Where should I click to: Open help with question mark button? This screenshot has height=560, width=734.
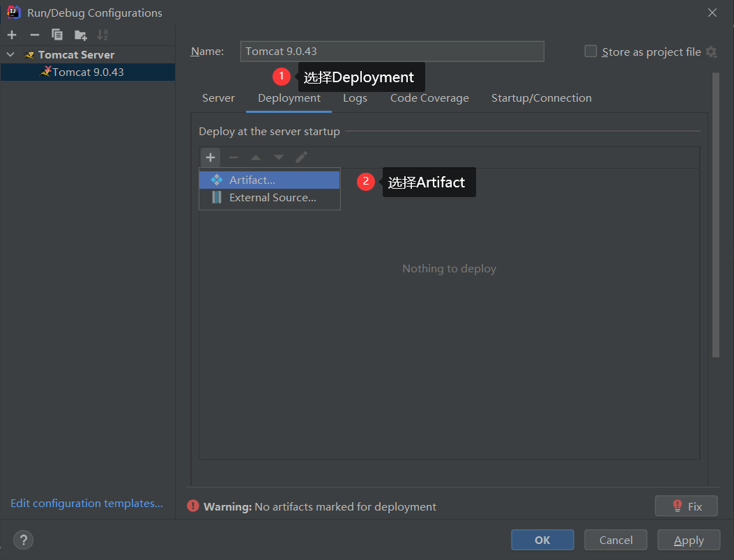[x=23, y=540]
